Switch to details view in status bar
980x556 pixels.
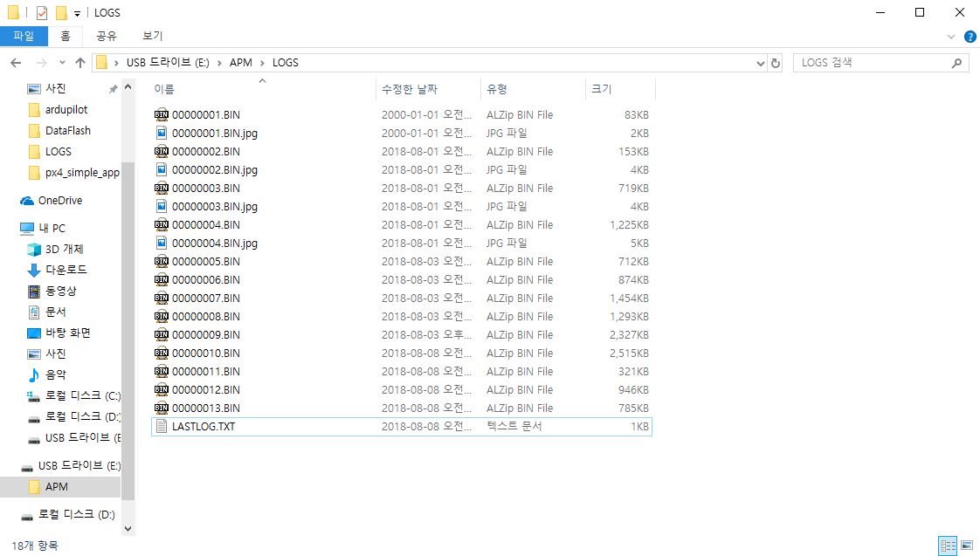[949, 546]
